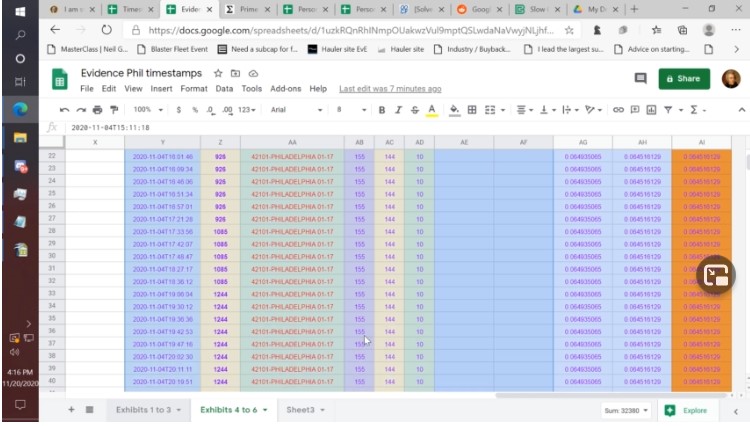This screenshot has width=750, height=426.
Task: Open vertical align dropdown
Action: (548, 110)
